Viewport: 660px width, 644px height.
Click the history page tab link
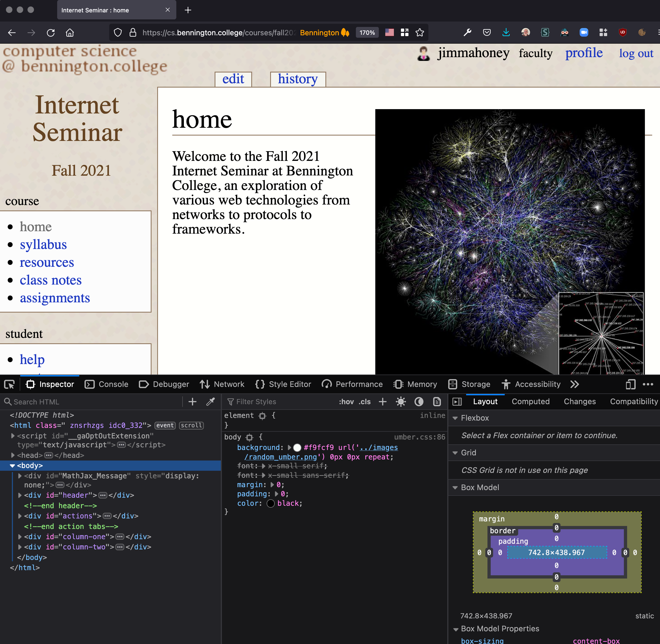tap(298, 79)
